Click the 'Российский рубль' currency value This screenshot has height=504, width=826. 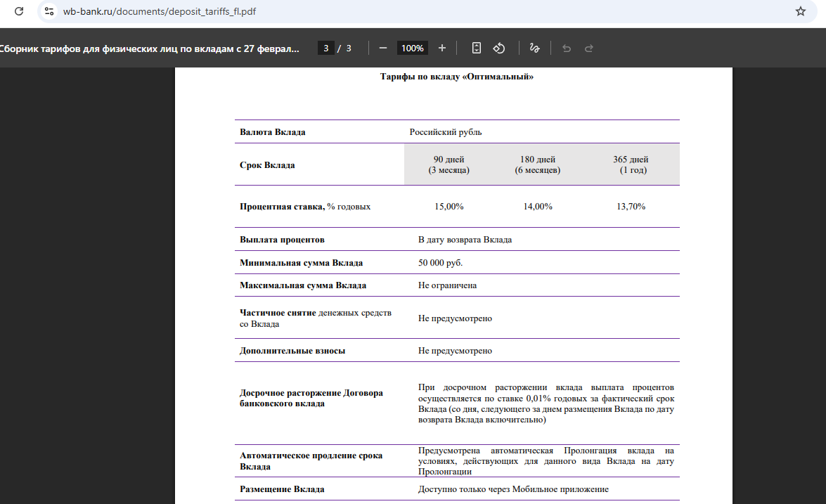pos(446,132)
